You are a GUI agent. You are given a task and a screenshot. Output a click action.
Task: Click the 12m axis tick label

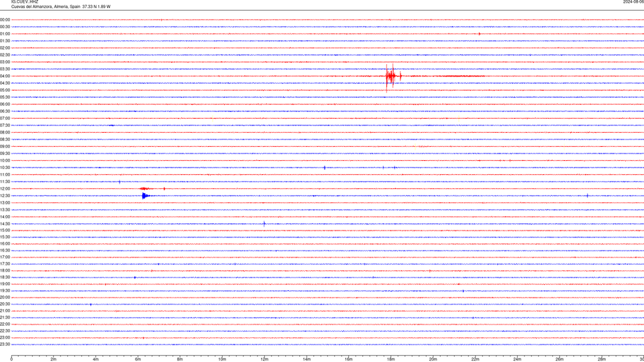(x=264, y=359)
